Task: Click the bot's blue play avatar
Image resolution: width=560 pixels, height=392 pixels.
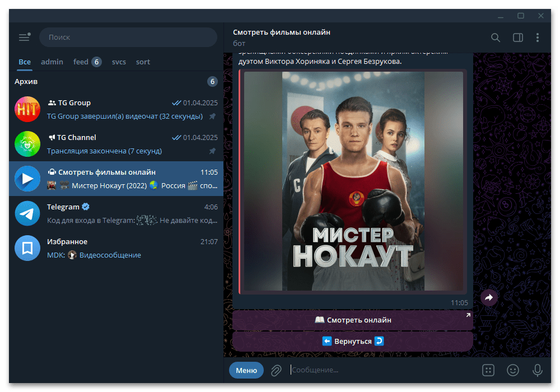Action: click(27, 179)
